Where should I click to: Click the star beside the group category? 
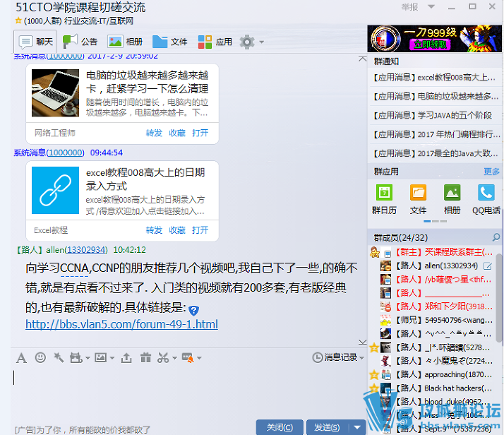[18, 21]
